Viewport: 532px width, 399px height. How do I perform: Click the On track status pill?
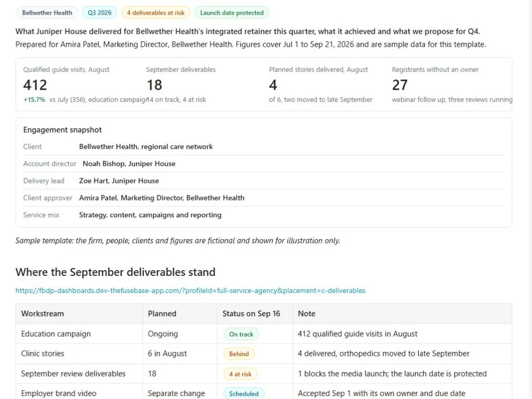[x=241, y=334]
